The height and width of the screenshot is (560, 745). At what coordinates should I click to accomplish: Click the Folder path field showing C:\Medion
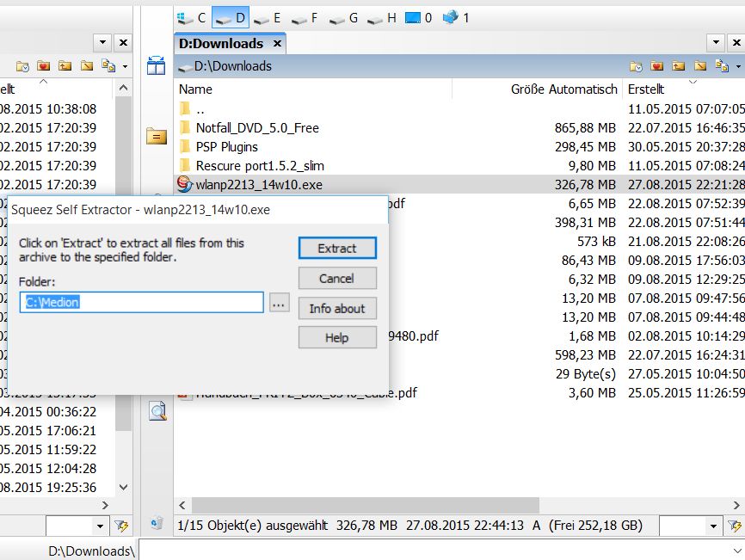pos(141,302)
